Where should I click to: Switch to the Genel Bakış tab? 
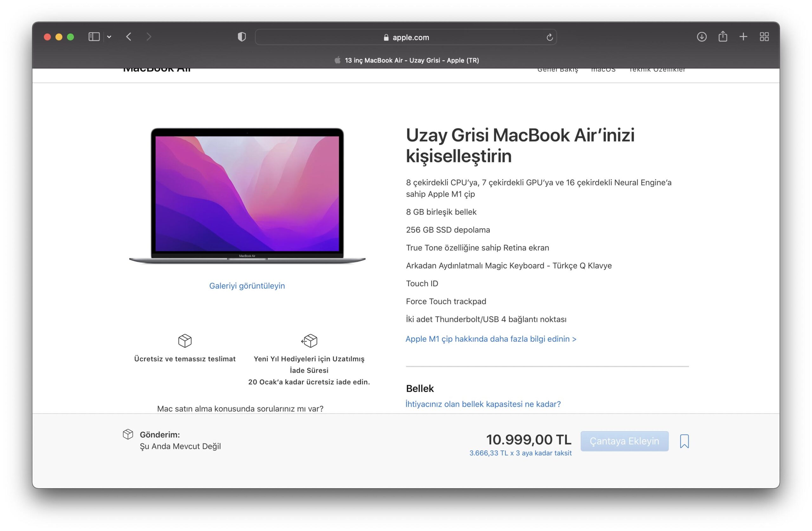[558, 70]
